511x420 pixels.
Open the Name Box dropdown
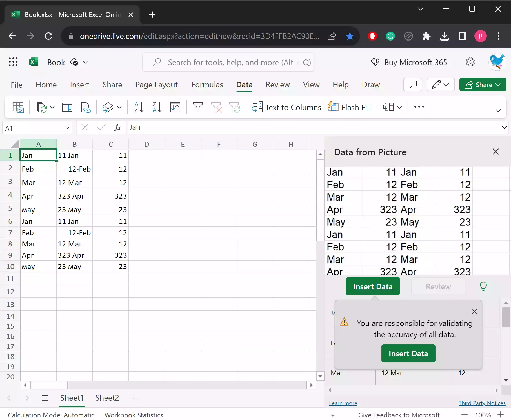pyautogui.click(x=67, y=128)
